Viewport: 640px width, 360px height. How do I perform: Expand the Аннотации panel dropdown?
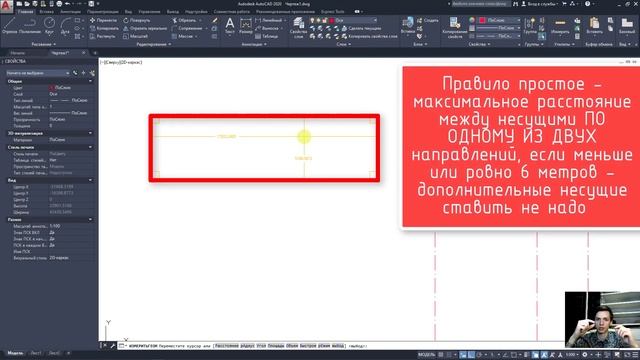pyautogui.click(x=254, y=44)
